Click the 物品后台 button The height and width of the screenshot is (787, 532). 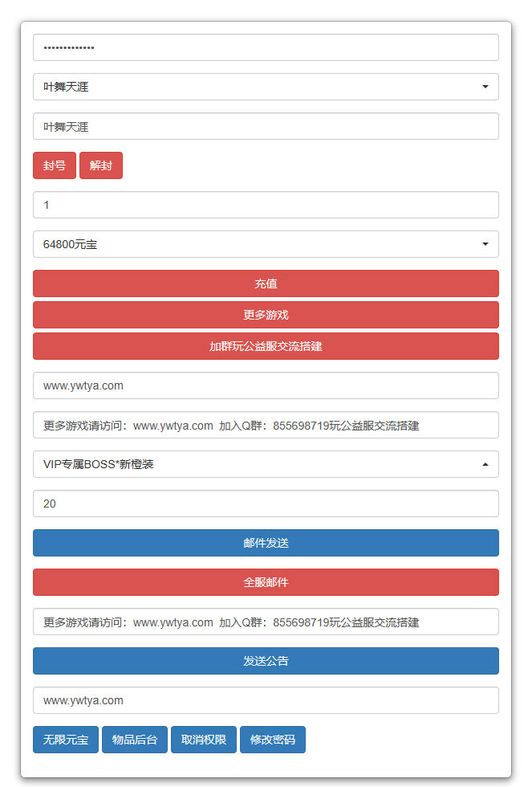135,740
